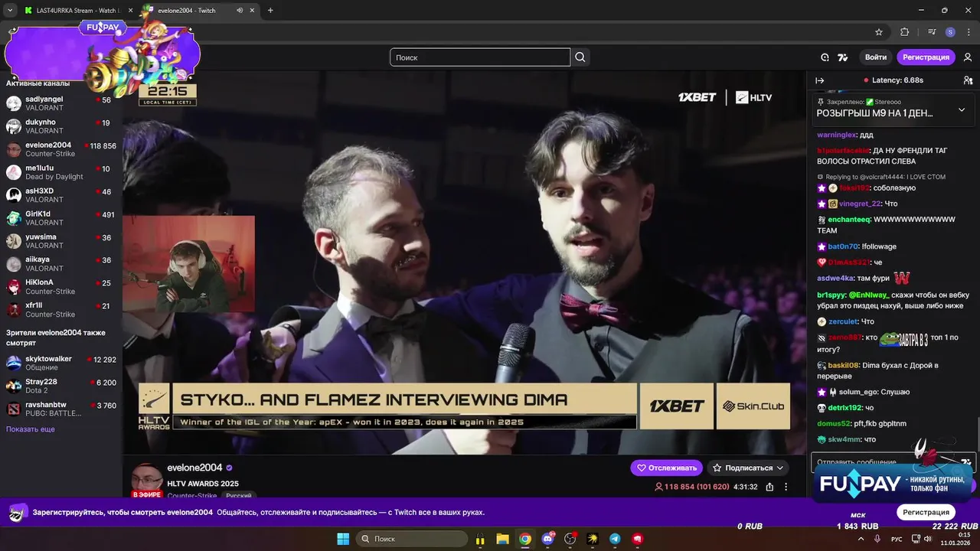The height and width of the screenshot is (551, 980).
Task: Open Chrome three-dot menu
Action: tap(969, 32)
